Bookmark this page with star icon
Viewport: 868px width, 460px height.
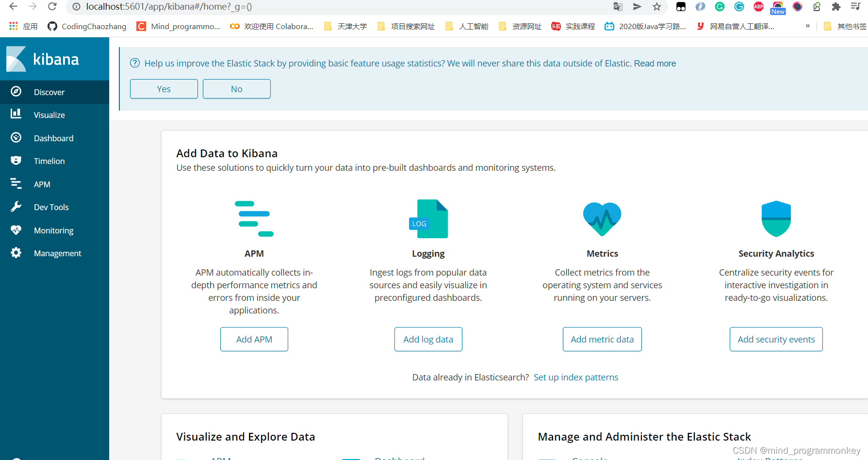(656, 6)
